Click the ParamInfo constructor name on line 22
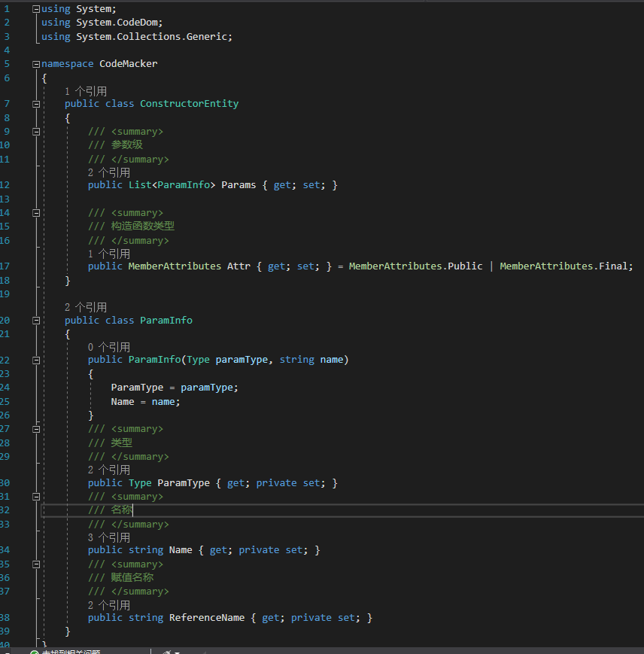Image resolution: width=644 pixels, height=654 pixels. [x=155, y=360]
